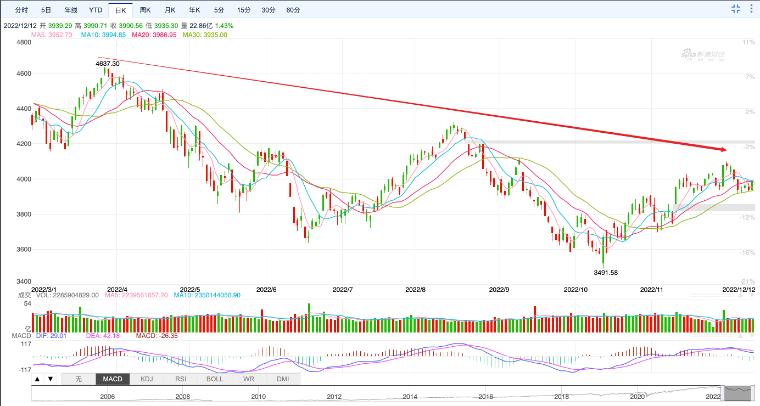Select the 无 indicator option
Image resolution: width=760 pixels, height=406 pixels.
tap(79, 379)
